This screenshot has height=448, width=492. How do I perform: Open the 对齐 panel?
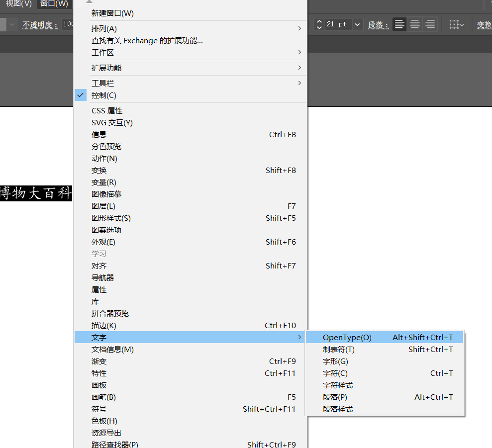tap(190, 266)
